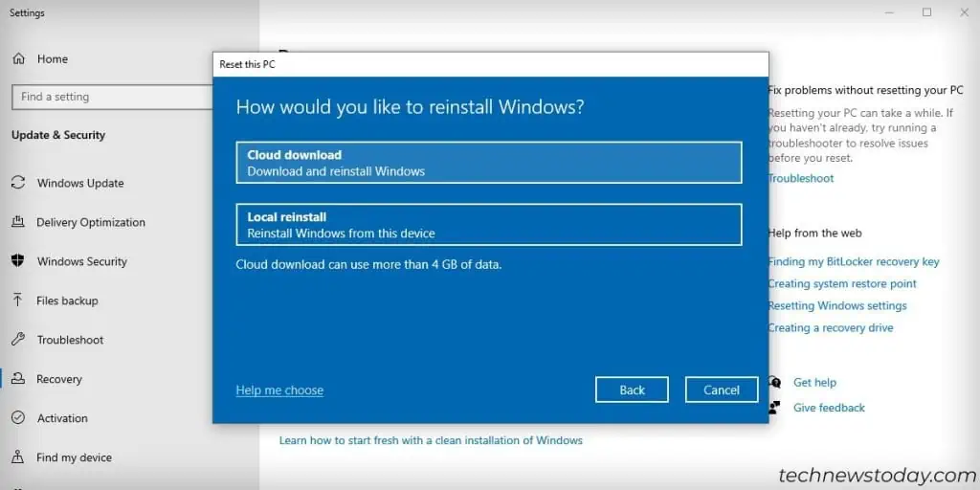Select Recovery in the sidebar
Image resolution: width=980 pixels, height=490 pixels.
(58, 379)
